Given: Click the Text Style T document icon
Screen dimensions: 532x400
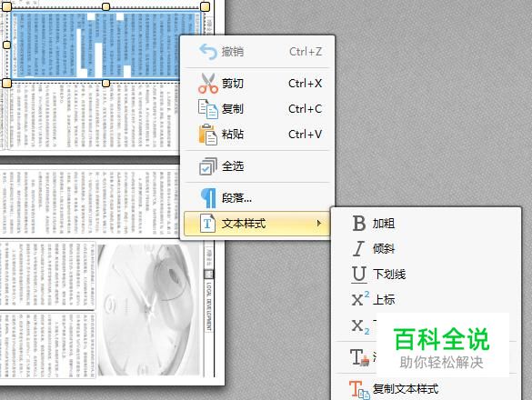Looking at the screenshot, I should (207, 224).
